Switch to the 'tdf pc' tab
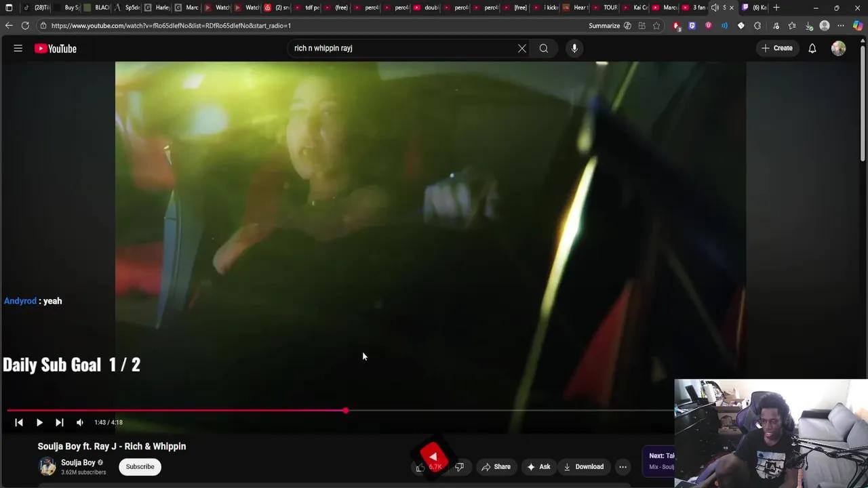This screenshot has height=488, width=868. (307, 7)
